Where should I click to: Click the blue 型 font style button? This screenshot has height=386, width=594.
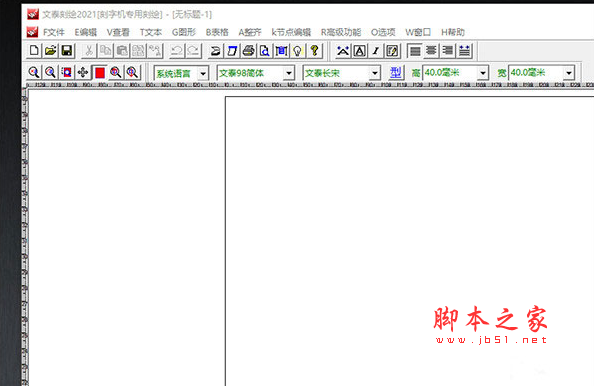pos(395,72)
